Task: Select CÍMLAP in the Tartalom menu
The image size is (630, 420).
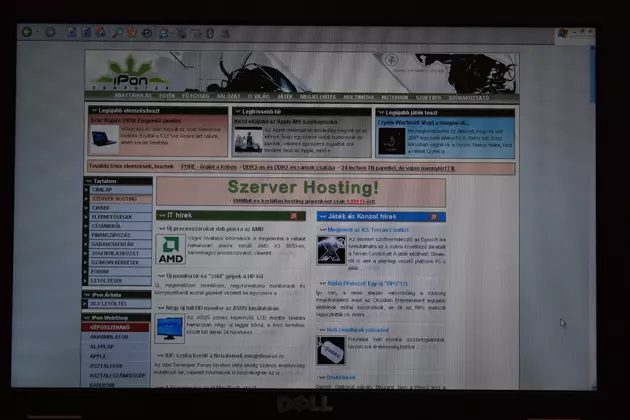Action: click(x=119, y=190)
